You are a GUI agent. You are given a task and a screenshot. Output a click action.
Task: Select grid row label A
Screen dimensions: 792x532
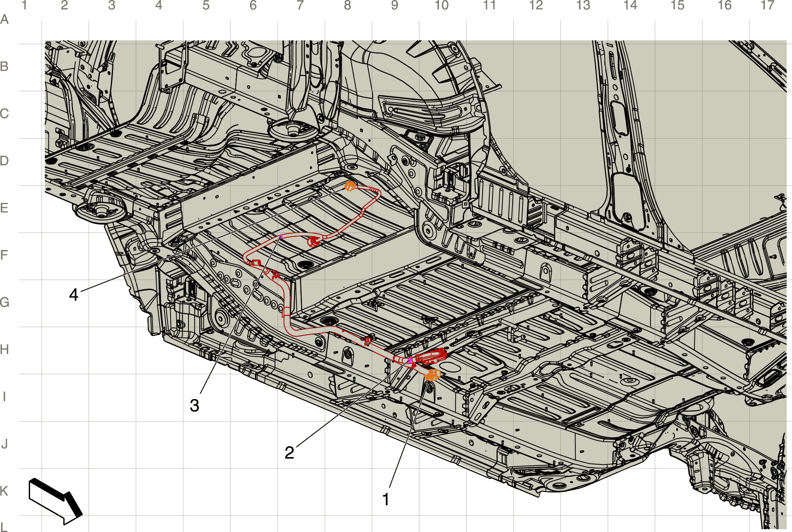tap(4, 19)
